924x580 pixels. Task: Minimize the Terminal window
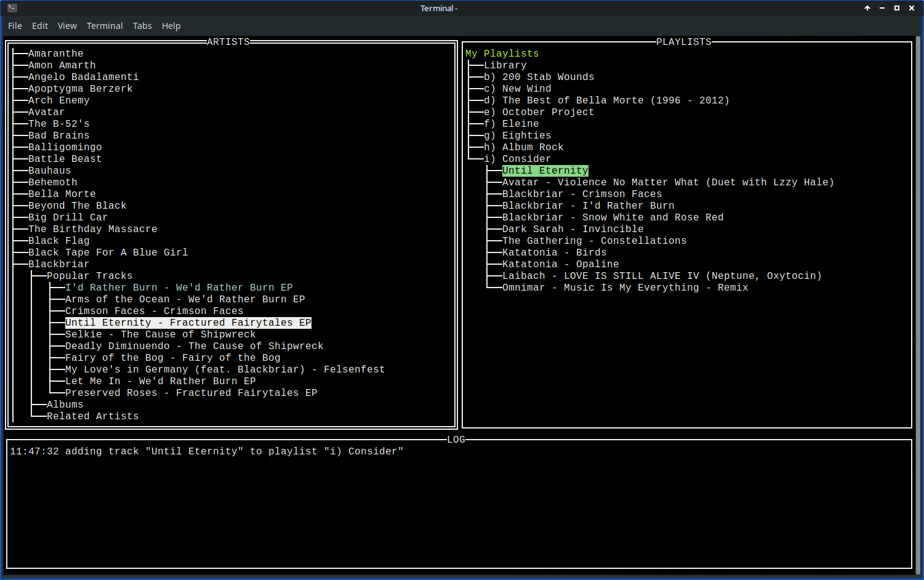coord(882,8)
